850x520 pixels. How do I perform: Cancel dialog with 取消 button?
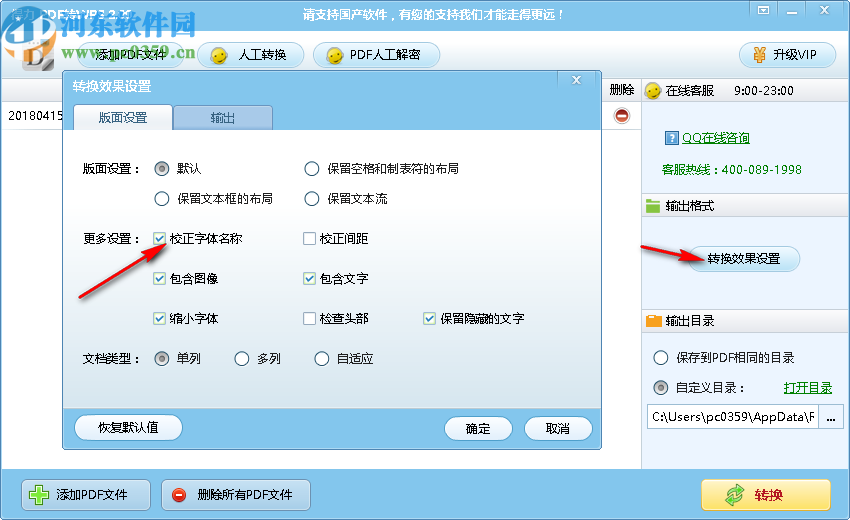(x=558, y=428)
